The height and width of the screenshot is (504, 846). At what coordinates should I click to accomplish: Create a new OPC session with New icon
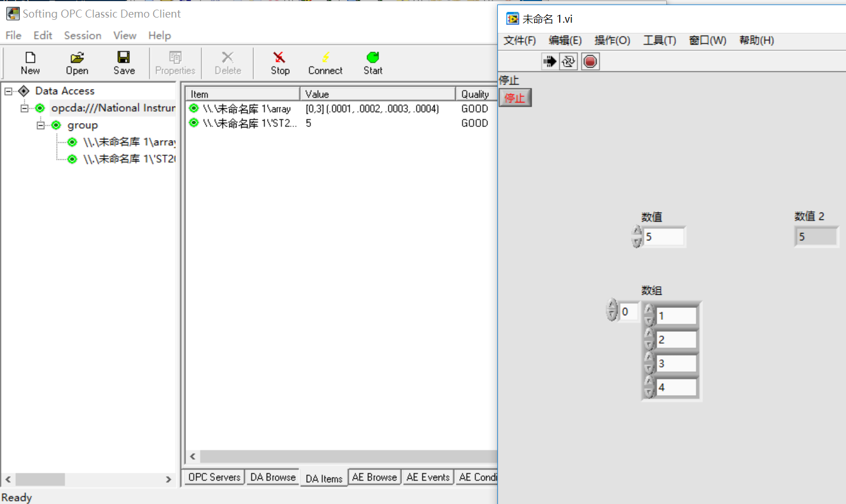coord(30,62)
